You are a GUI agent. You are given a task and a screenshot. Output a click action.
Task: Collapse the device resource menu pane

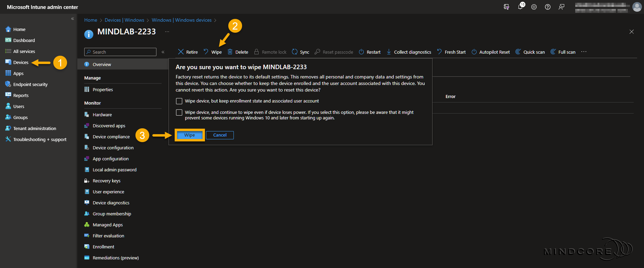pos(163,52)
